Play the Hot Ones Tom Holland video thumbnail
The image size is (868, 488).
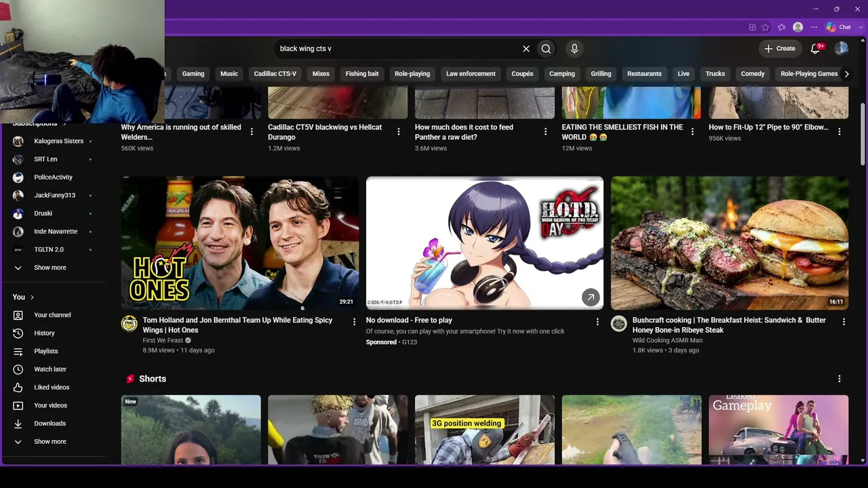240,243
